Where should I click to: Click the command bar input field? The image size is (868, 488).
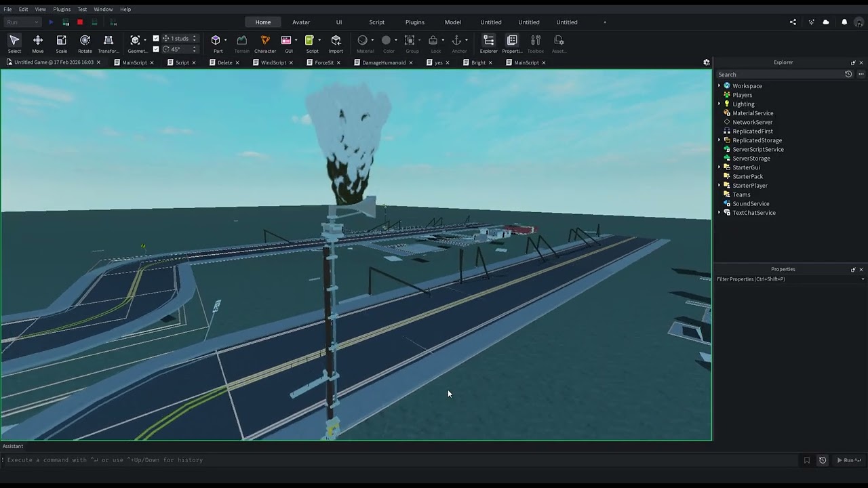[400, 460]
